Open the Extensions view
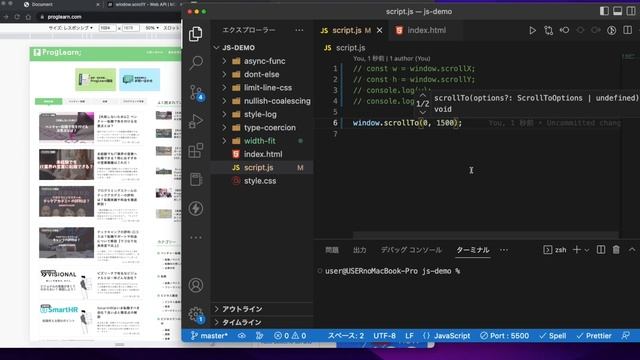Image resolution: width=640 pixels, height=360 pixels. [196, 150]
